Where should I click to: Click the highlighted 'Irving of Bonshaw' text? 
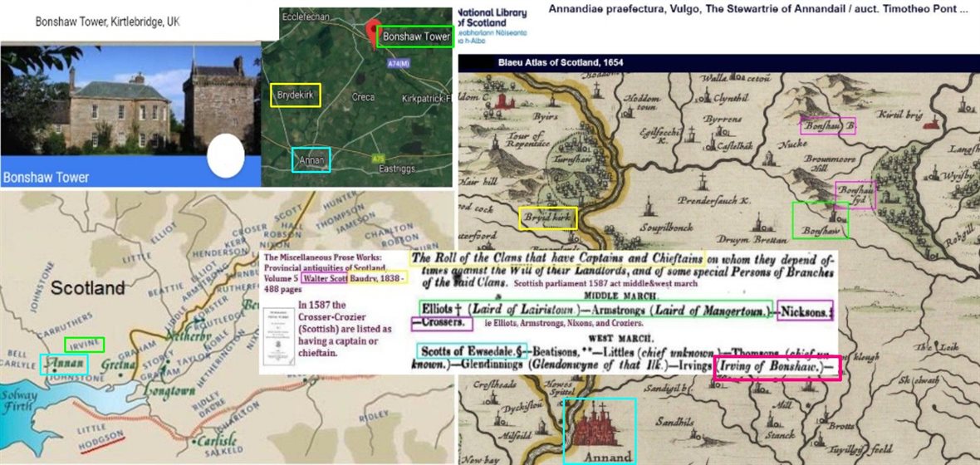[x=777, y=368]
